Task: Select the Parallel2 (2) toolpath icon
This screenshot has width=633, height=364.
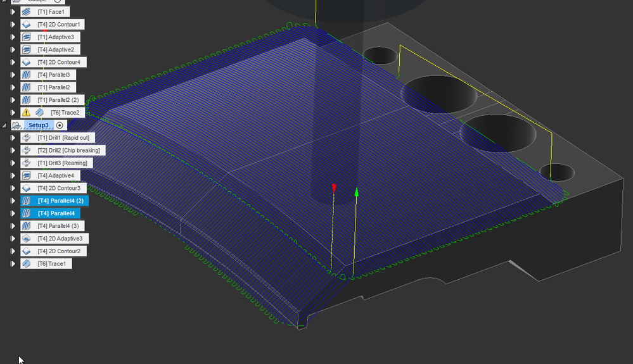Action: click(27, 99)
